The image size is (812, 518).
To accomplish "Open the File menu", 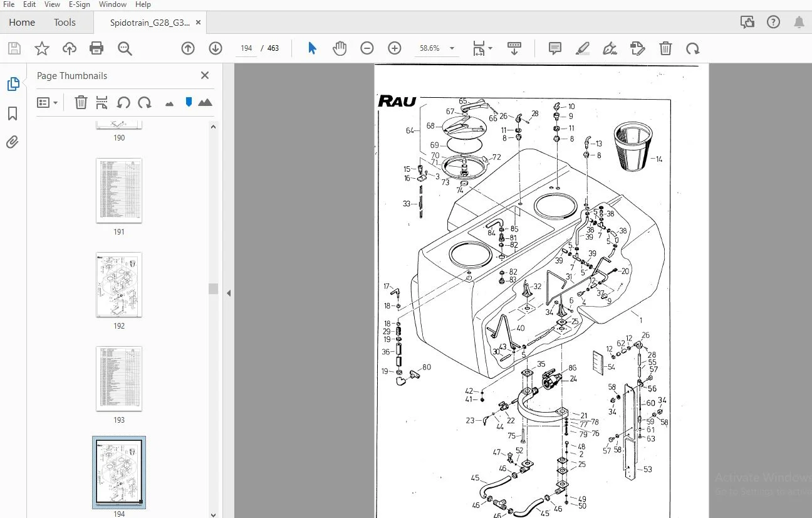I will (x=9, y=4).
